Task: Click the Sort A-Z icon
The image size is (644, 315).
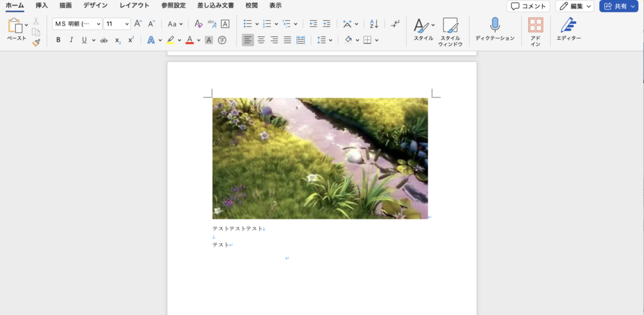Action: [374, 24]
